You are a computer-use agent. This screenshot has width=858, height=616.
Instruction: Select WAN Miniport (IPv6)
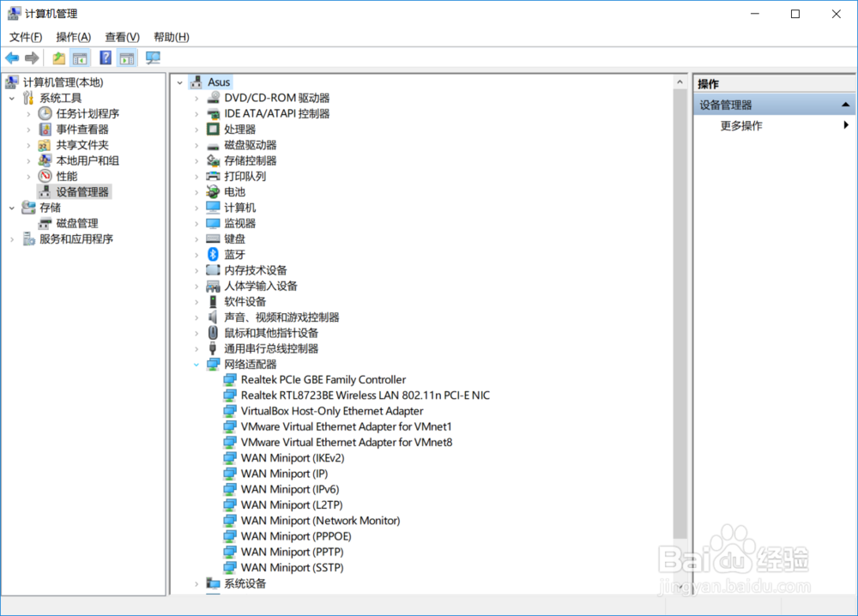pyautogui.click(x=289, y=489)
